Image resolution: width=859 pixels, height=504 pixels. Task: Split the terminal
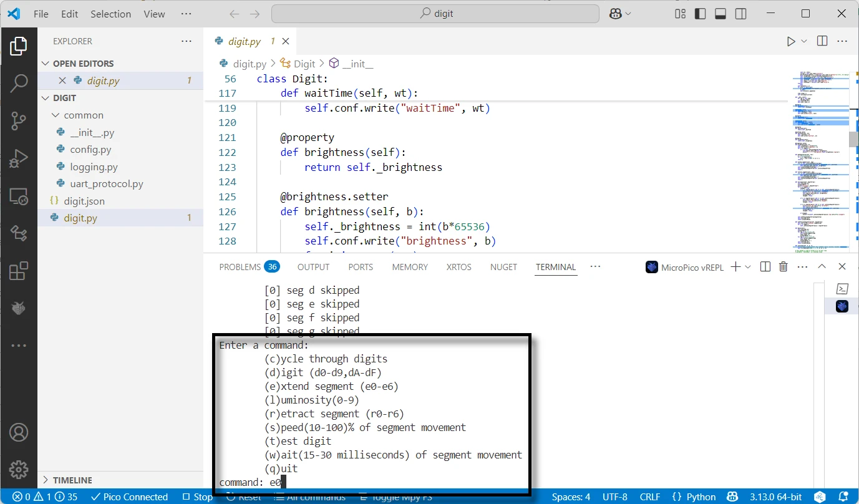(x=765, y=267)
